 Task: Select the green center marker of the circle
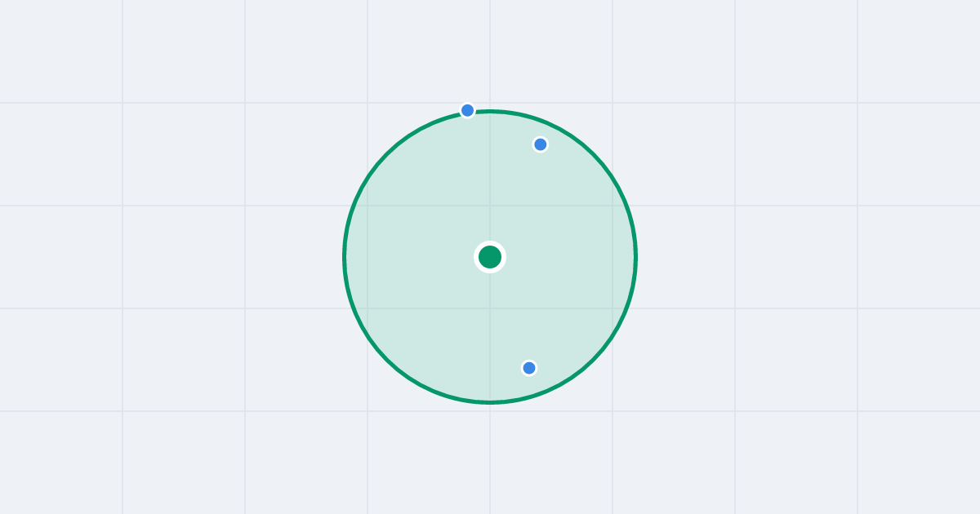point(490,257)
